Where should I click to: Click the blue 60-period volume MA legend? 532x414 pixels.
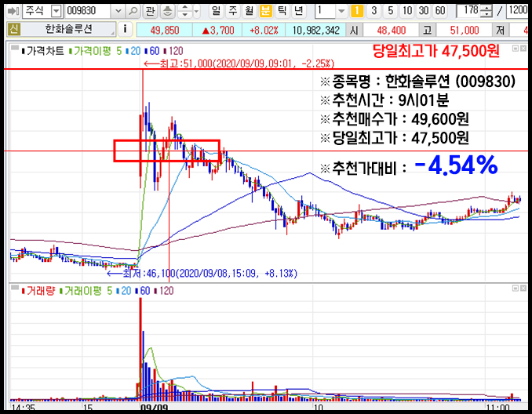143,291
